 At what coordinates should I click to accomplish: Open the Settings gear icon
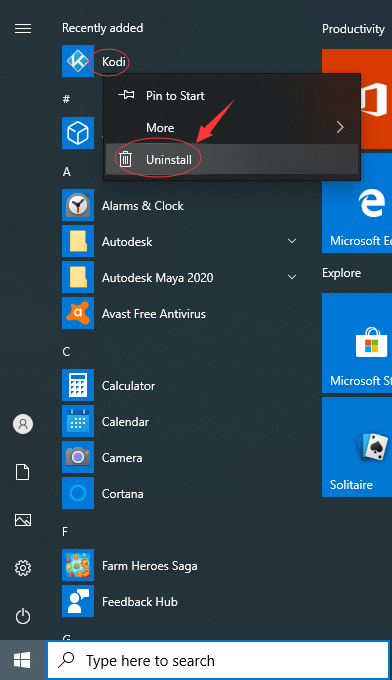tap(23, 568)
